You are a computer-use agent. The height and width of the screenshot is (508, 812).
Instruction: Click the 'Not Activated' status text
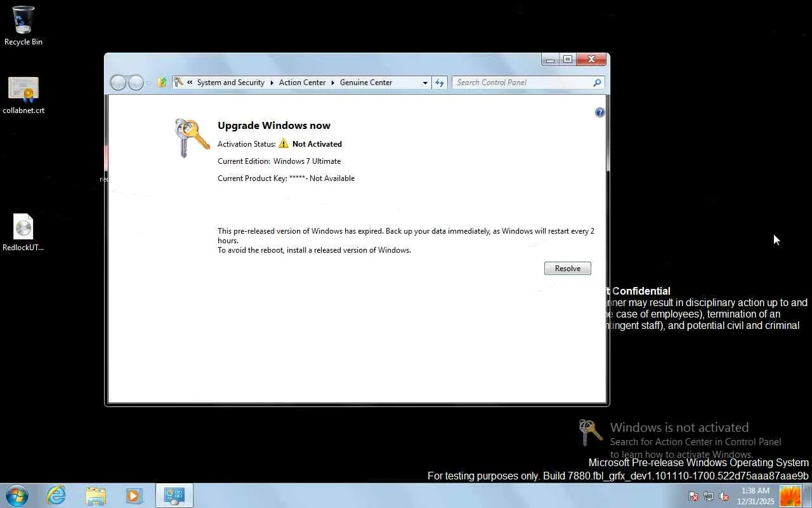coord(317,144)
